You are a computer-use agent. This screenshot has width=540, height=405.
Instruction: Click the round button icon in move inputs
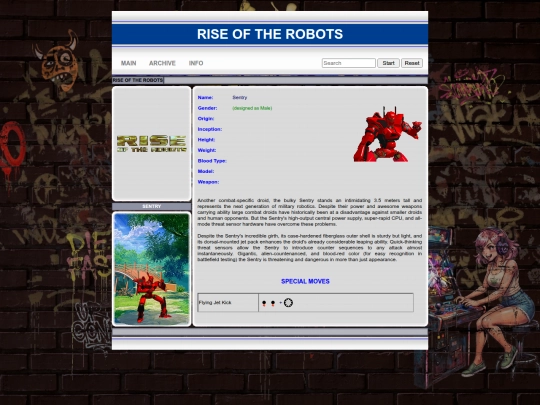point(288,303)
